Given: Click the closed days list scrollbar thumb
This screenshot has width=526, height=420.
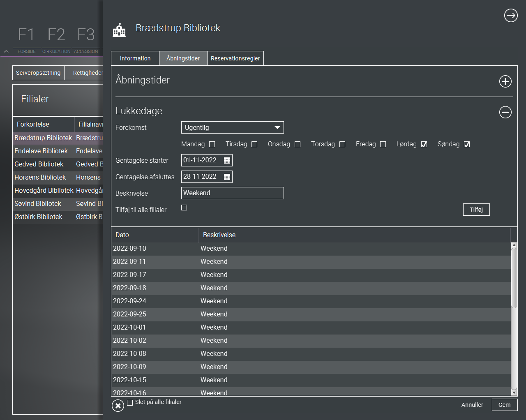Looking at the screenshot, I should (x=514, y=278).
